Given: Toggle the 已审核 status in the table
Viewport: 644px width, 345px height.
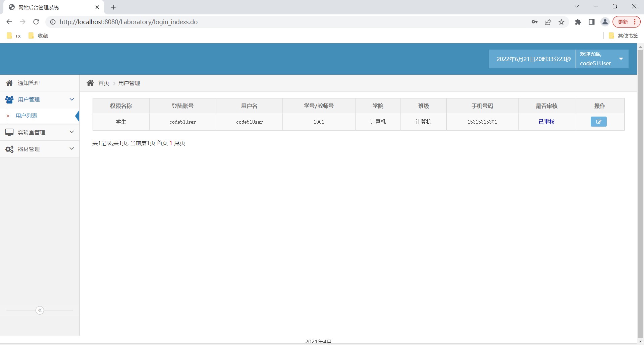Looking at the screenshot, I should click(546, 122).
